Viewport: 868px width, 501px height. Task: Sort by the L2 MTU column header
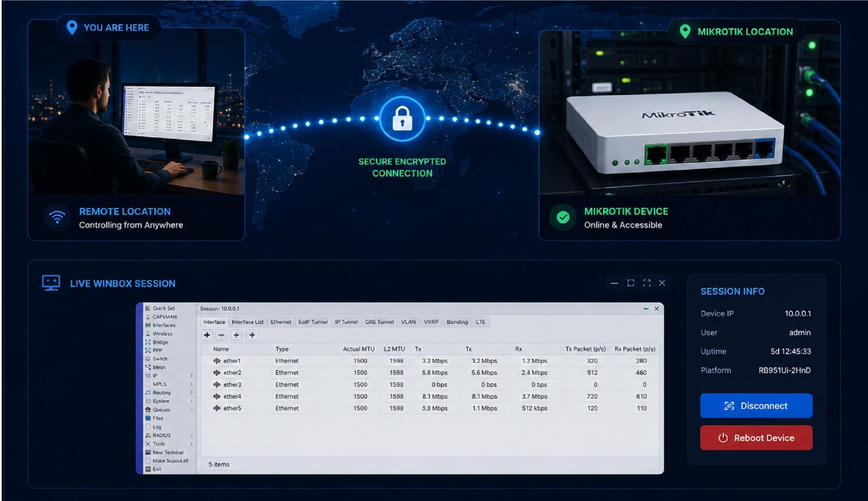point(394,349)
